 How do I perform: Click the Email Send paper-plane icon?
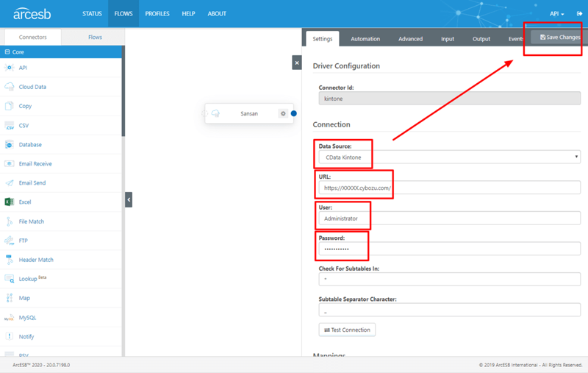pos(10,182)
